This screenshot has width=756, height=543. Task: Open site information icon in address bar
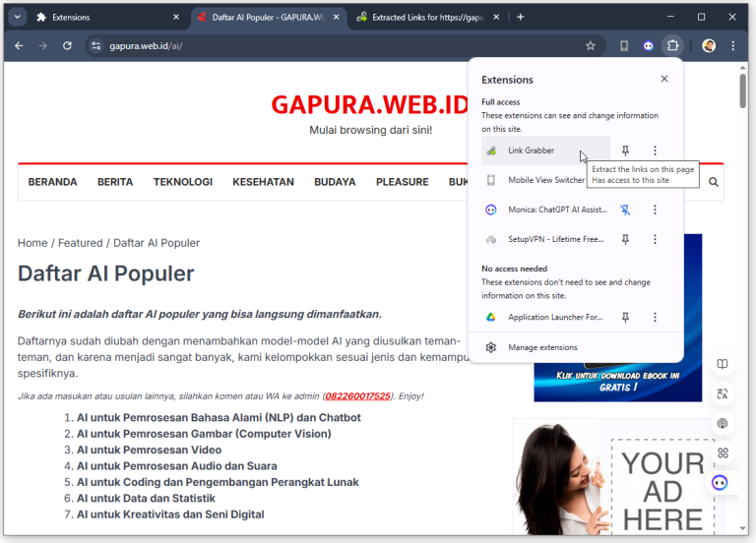coord(95,46)
